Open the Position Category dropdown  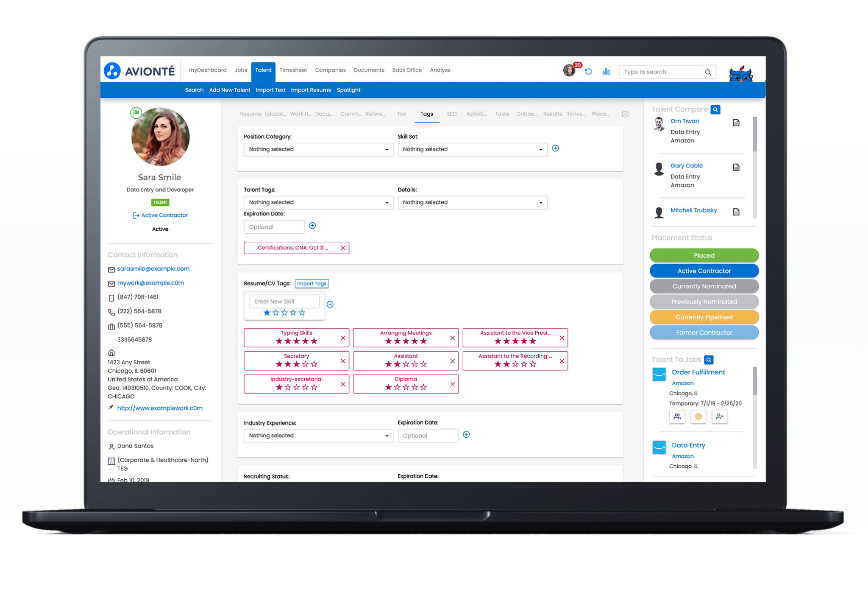click(318, 149)
